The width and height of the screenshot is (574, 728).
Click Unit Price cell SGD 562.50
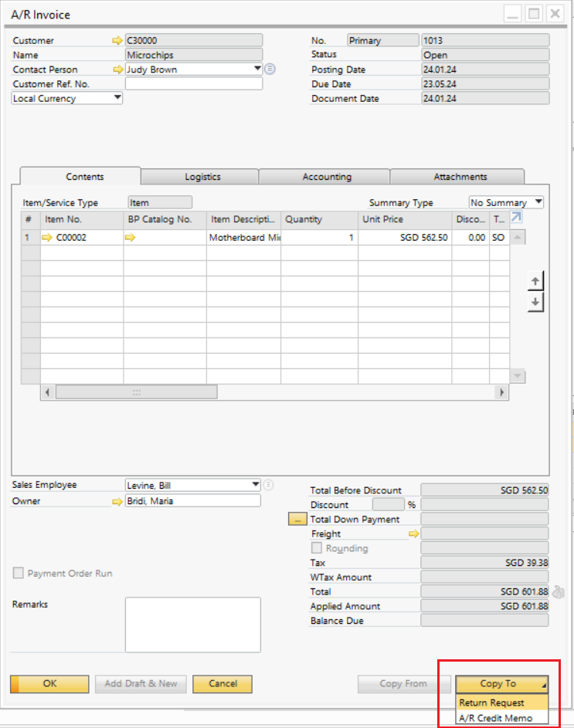coord(405,238)
